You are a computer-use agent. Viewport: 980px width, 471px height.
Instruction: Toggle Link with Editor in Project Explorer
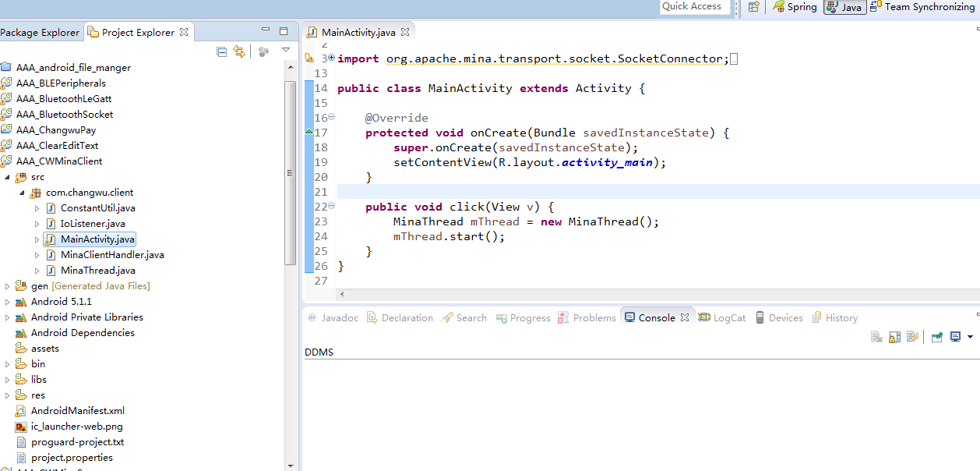(239, 51)
